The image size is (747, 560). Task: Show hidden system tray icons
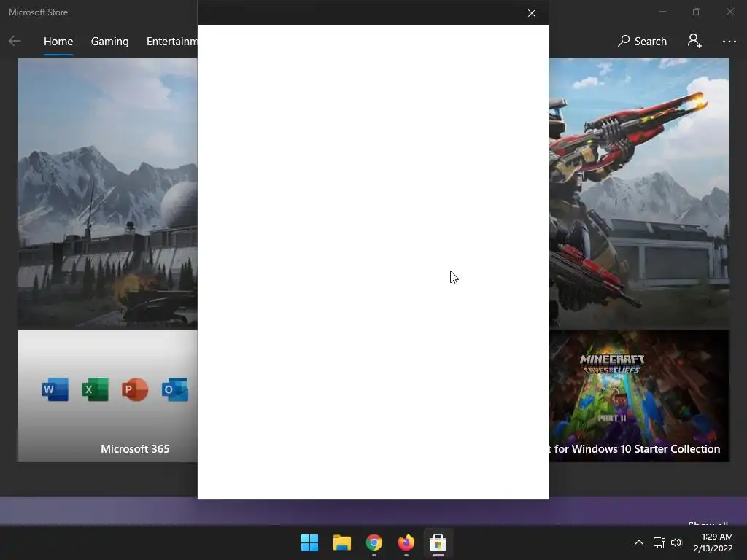(639, 542)
